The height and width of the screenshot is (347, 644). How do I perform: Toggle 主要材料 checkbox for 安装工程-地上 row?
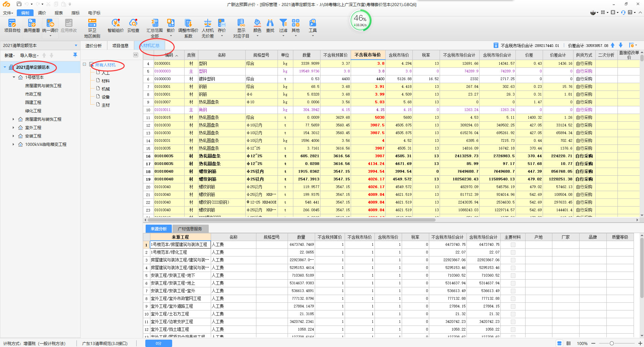pyautogui.click(x=513, y=283)
